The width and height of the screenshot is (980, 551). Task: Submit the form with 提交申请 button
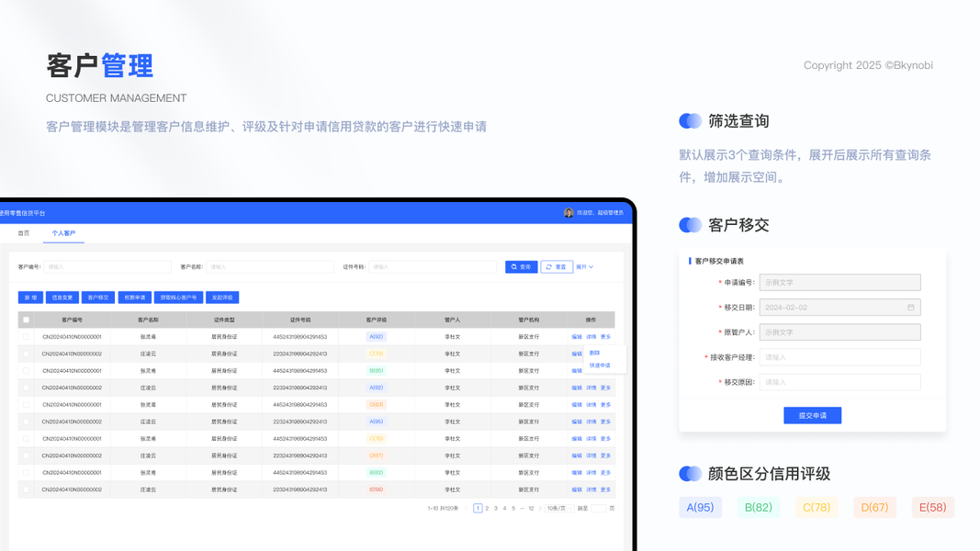pyautogui.click(x=813, y=415)
